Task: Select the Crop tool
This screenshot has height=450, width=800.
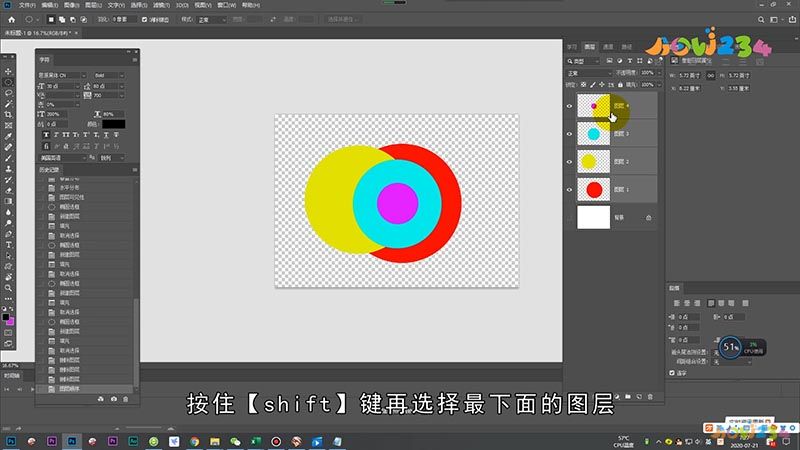Action: tap(8, 115)
